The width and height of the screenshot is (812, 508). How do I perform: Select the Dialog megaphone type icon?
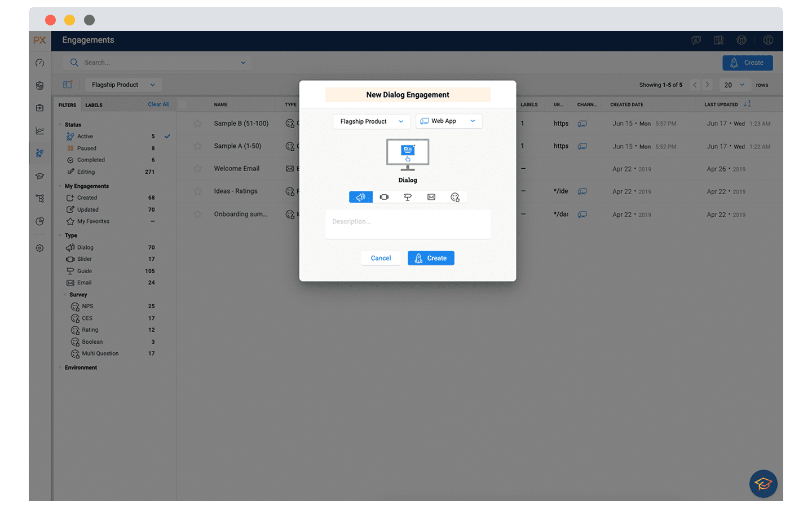tap(360, 197)
